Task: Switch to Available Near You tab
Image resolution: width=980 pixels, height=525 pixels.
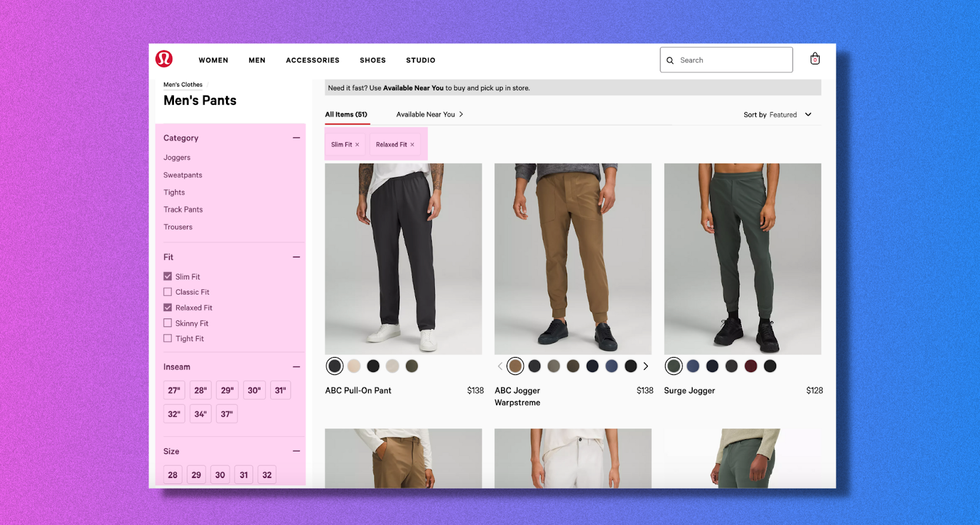Action: 429,115
